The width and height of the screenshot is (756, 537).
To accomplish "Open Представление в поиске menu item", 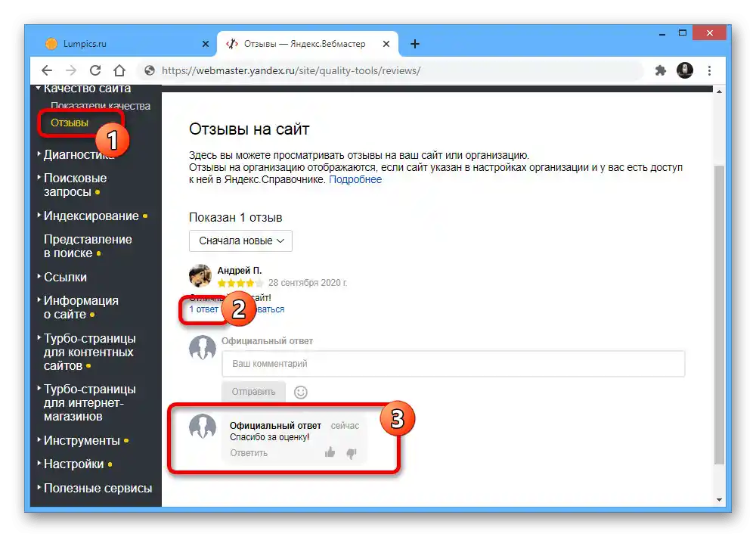I will click(x=88, y=246).
